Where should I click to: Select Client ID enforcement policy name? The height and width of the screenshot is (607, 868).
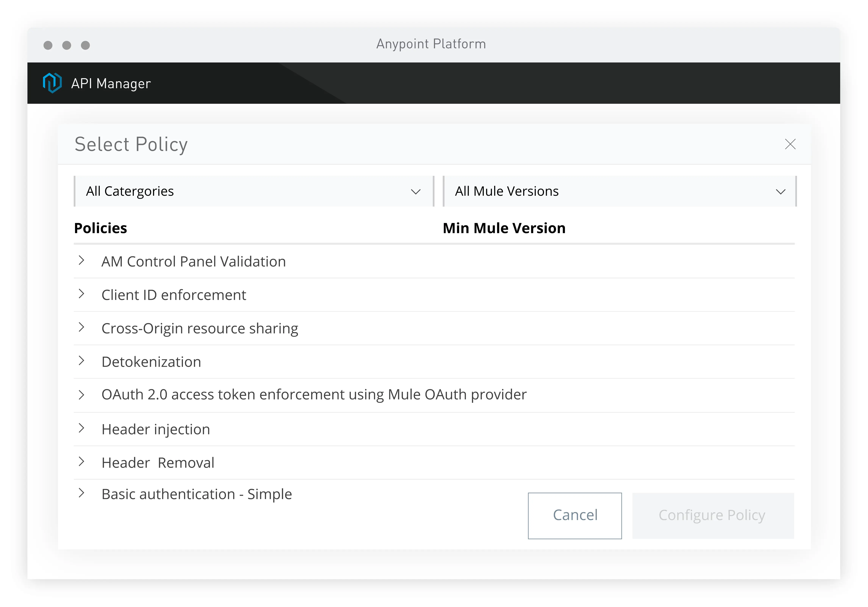click(x=174, y=295)
